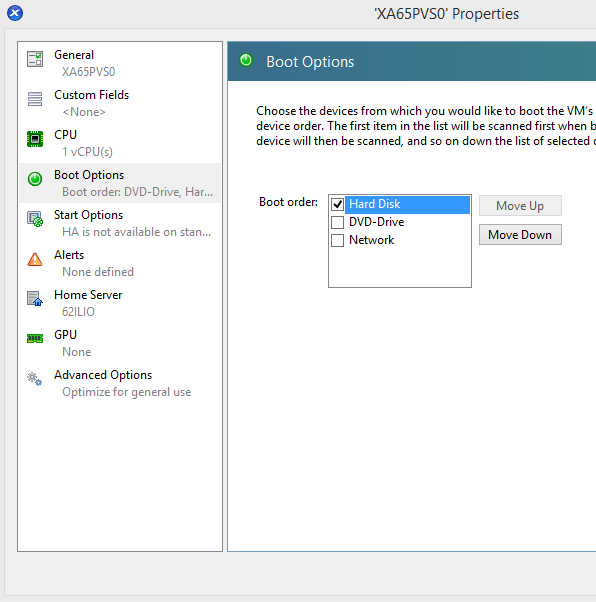
Task: Enable the Network boot checkbox
Action: [337, 240]
